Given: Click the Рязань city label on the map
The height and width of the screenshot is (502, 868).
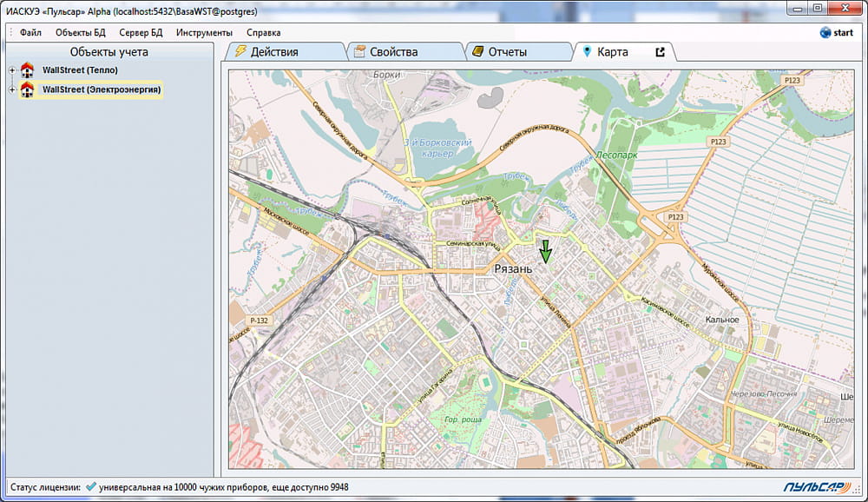Looking at the screenshot, I should (x=512, y=269).
